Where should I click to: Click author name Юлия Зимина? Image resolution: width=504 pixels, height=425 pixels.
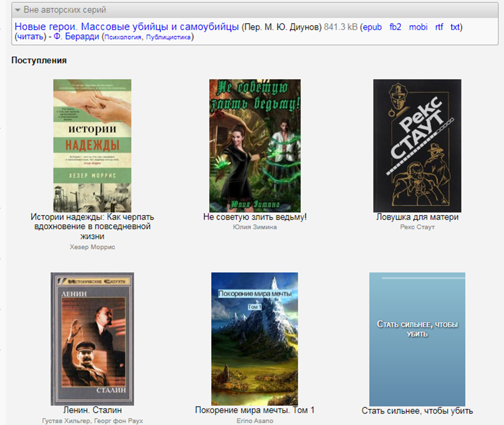tap(255, 227)
